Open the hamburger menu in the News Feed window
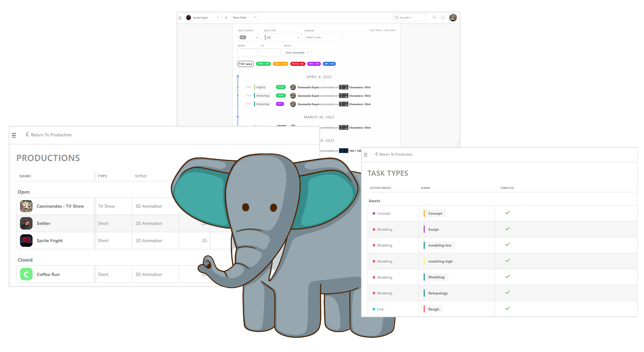 pyautogui.click(x=180, y=18)
